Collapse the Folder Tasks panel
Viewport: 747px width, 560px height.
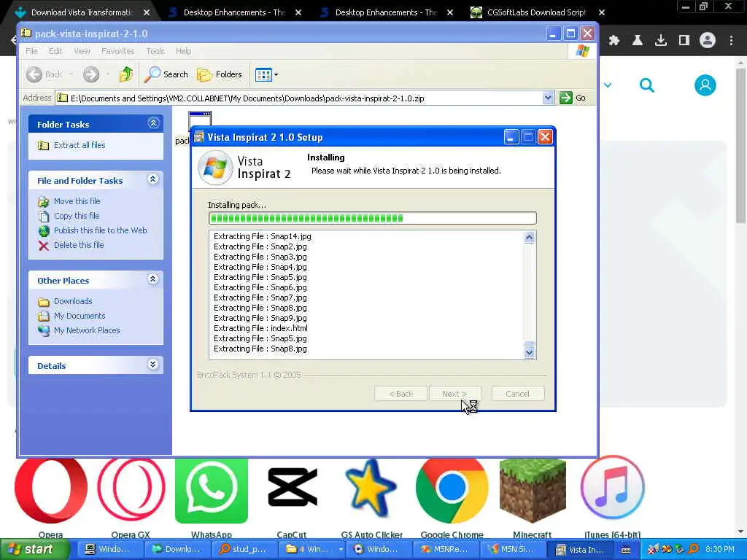click(x=153, y=123)
